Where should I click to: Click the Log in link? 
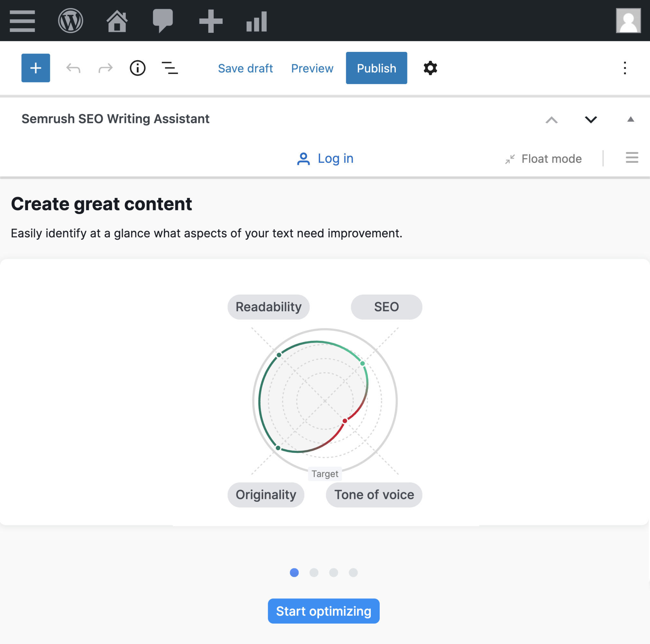click(335, 158)
